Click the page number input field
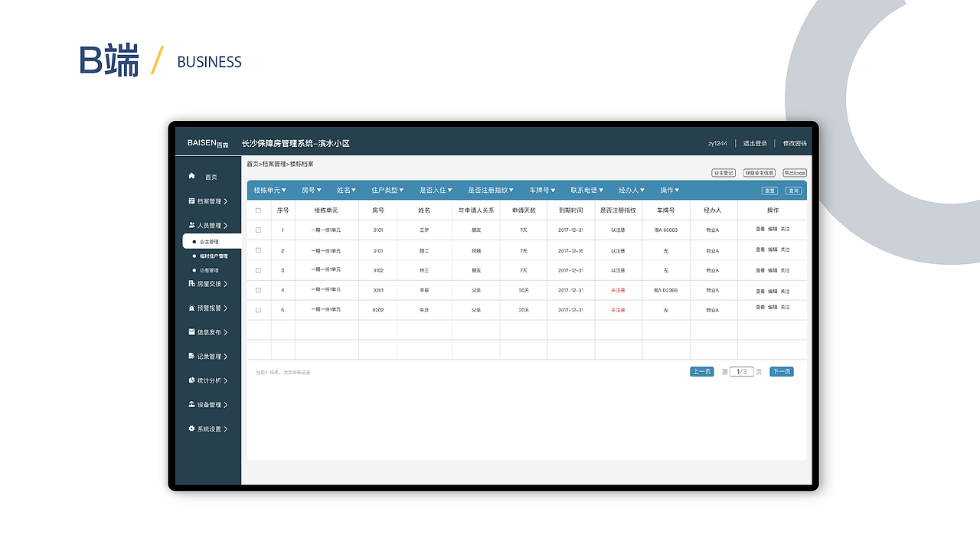 tap(742, 372)
